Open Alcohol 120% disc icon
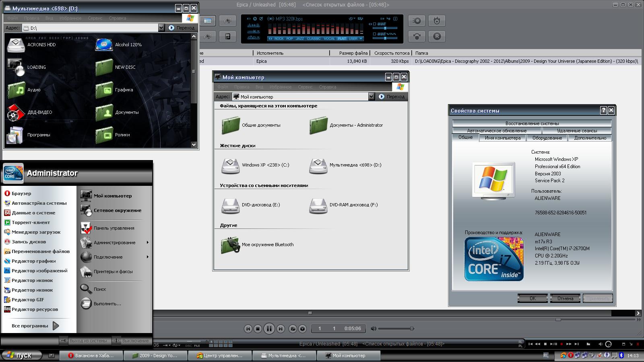The image size is (644, 362). tap(104, 45)
